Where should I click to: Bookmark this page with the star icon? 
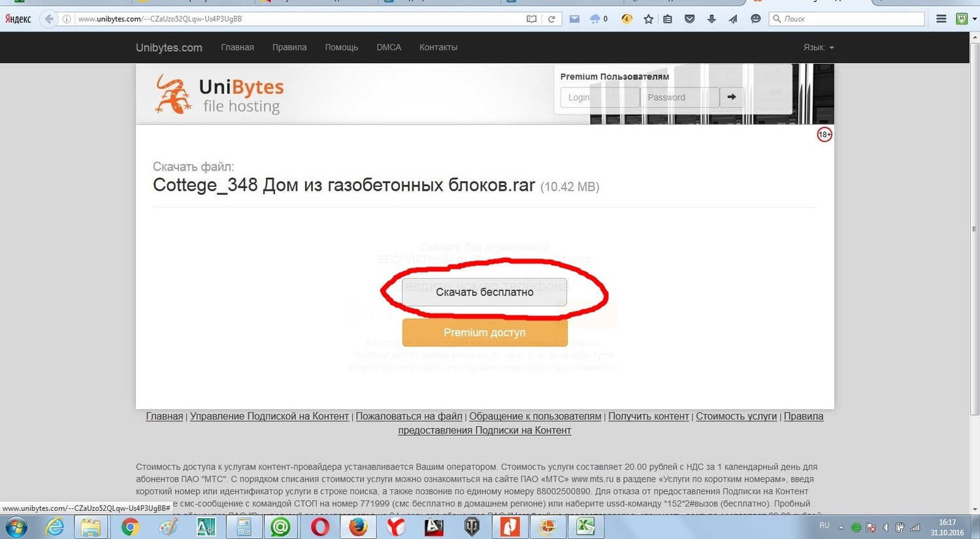(x=648, y=19)
